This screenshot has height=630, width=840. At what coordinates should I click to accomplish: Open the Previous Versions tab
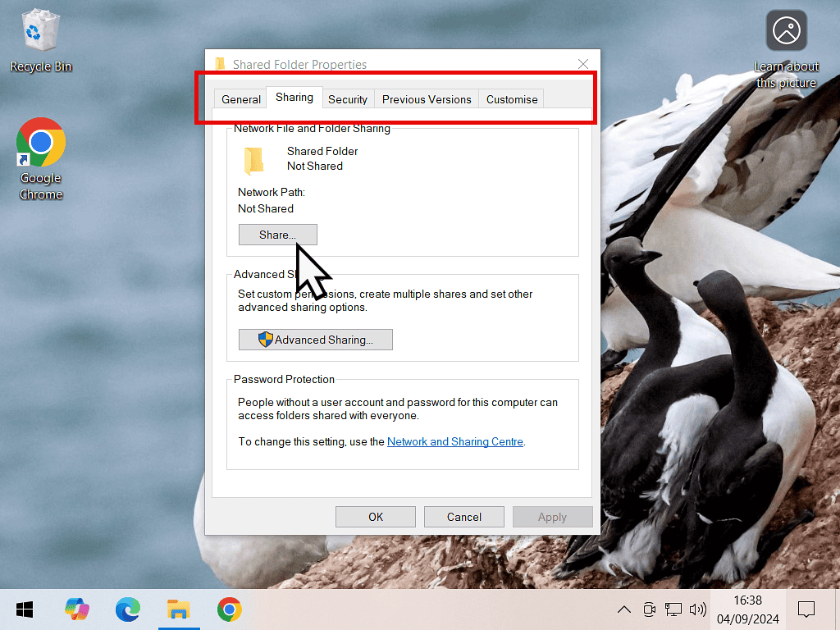pos(427,99)
